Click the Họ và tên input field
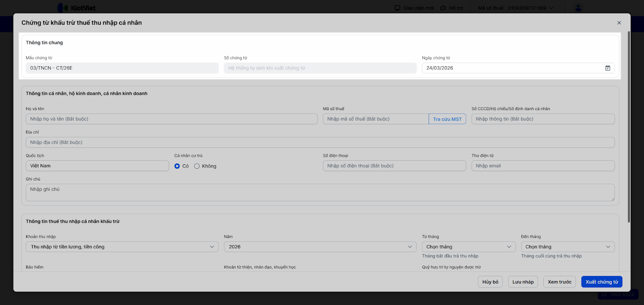The width and height of the screenshot is (644, 305). pos(171,119)
